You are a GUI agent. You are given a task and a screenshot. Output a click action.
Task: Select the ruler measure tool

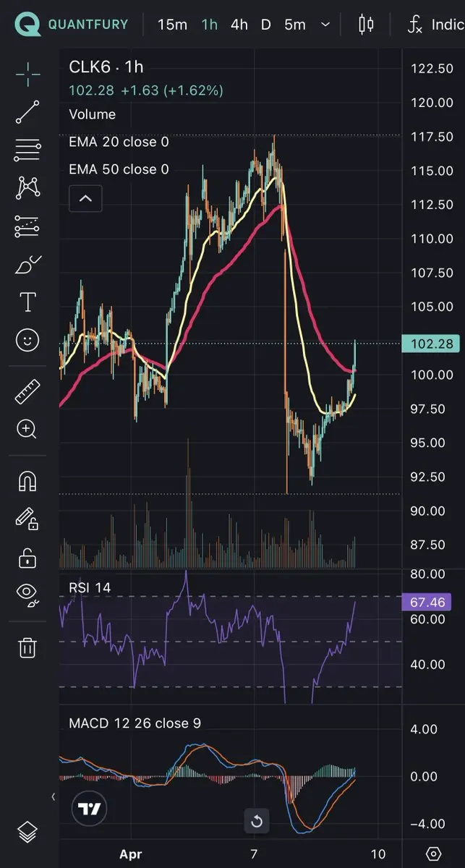[x=27, y=391]
